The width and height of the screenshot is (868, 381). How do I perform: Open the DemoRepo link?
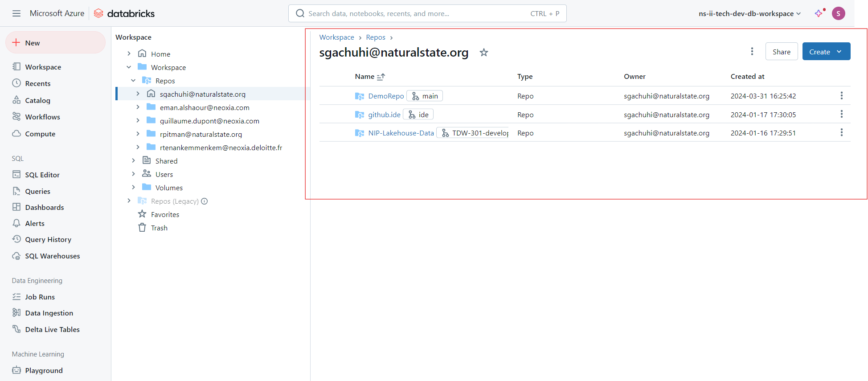point(386,96)
